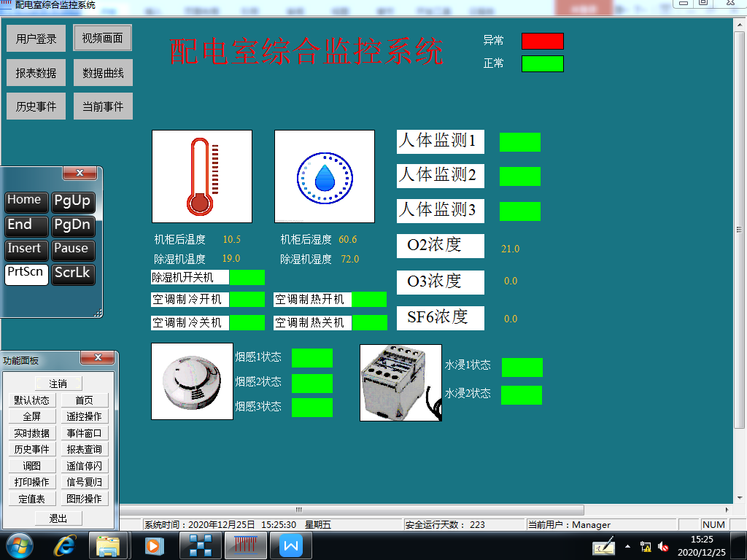Open the 数据曲线 page
Image resolution: width=747 pixels, height=560 pixels.
point(103,73)
